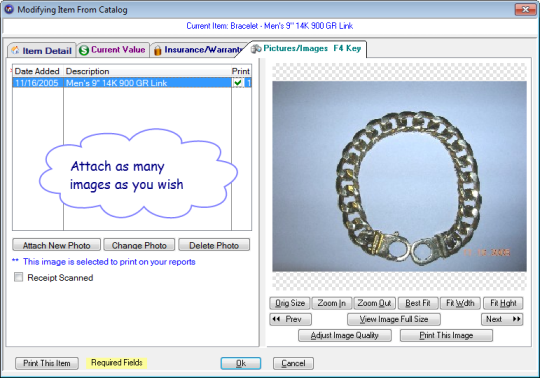The height and width of the screenshot is (378, 540).
Task: Click the Current Item bracelet title text
Action: click(270, 26)
